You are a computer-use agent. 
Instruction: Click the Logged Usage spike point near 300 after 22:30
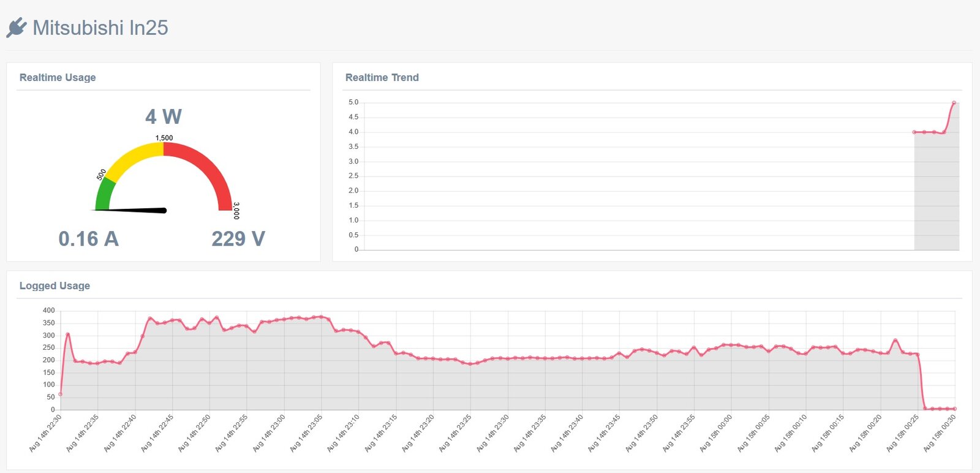click(x=67, y=335)
